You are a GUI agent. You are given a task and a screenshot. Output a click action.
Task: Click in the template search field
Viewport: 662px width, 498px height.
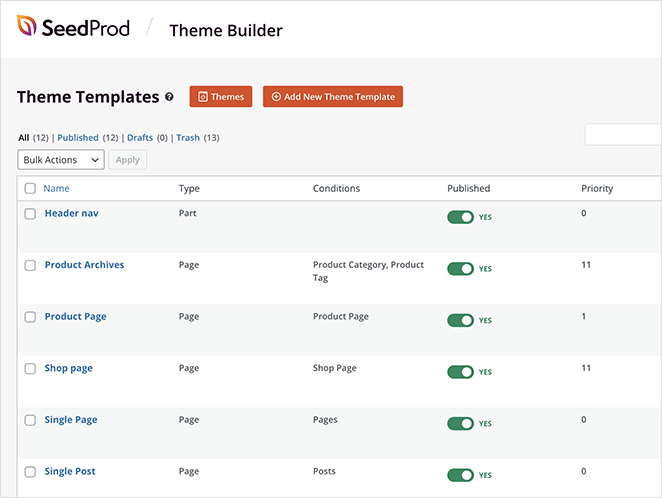[622, 135]
